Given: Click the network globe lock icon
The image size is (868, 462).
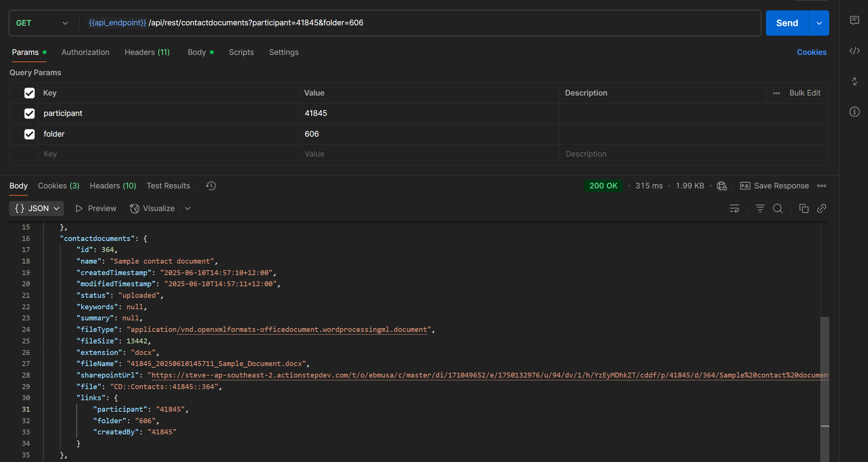Looking at the screenshot, I should (x=722, y=186).
